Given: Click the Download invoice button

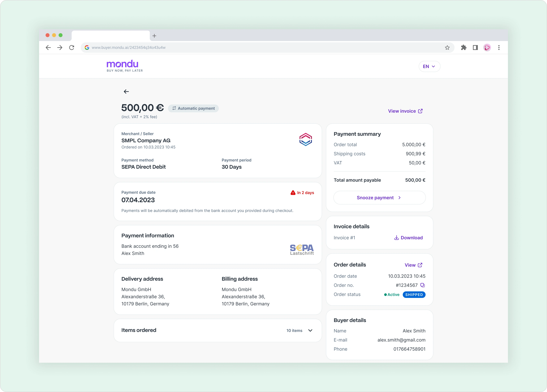Looking at the screenshot, I should point(408,238).
